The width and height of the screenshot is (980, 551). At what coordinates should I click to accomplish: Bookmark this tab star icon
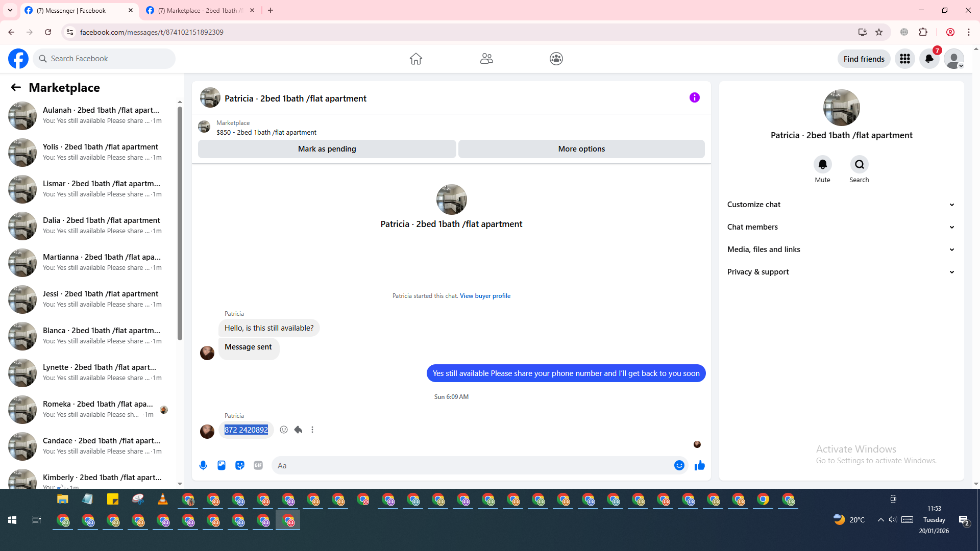[879, 32]
